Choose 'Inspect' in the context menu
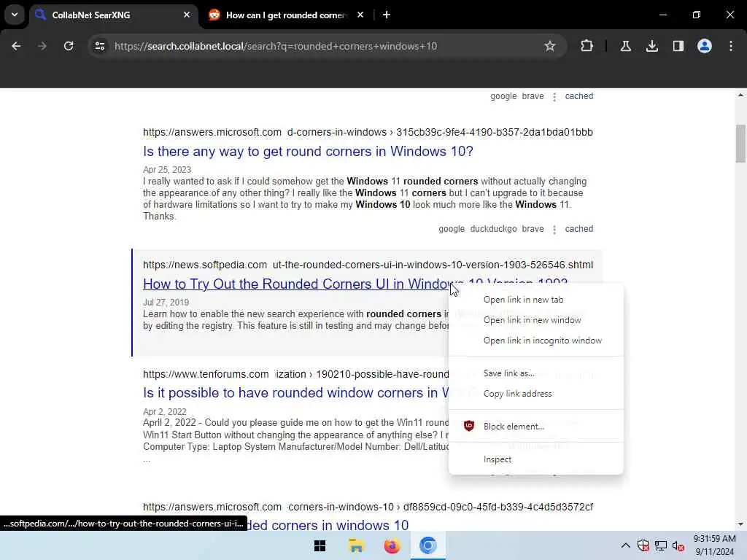Image resolution: width=747 pixels, height=560 pixels. point(536,459)
